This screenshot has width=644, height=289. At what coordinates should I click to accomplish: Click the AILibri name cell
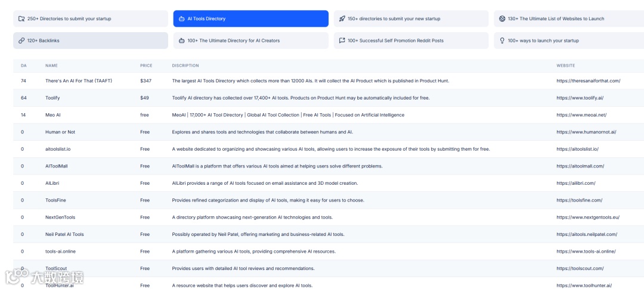(52, 183)
